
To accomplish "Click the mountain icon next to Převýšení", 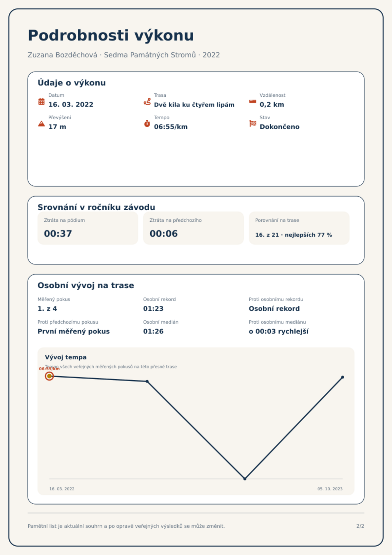I will (41, 124).
